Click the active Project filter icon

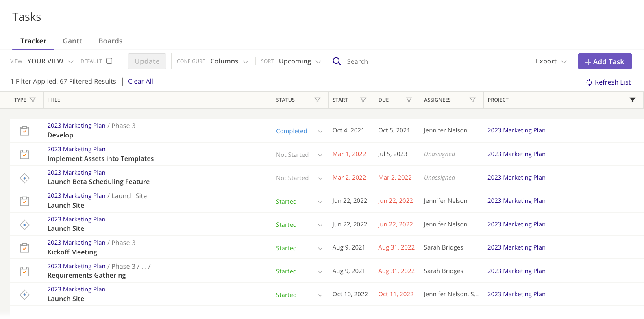(x=632, y=100)
